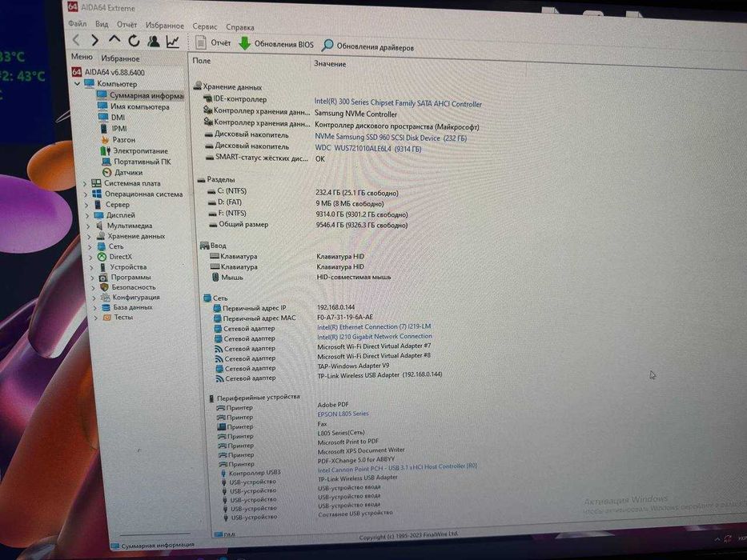The width and height of the screenshot is (747, 560).
Task: Collapse the Компьютер tree node
Action: 77,83
